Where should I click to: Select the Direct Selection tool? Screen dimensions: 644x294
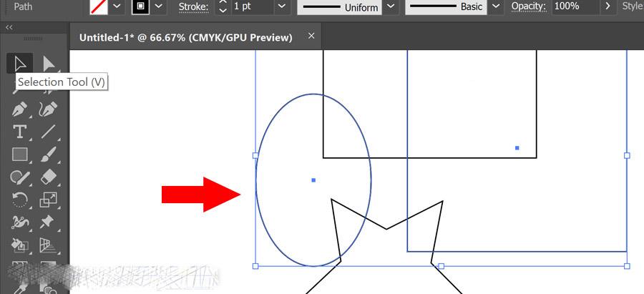(x=49, y=64)
